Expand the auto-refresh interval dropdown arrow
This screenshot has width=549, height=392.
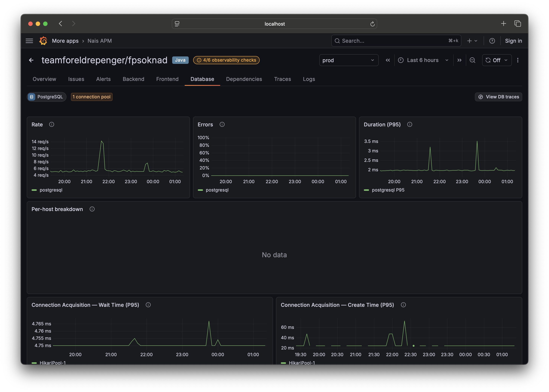[506, 60]
